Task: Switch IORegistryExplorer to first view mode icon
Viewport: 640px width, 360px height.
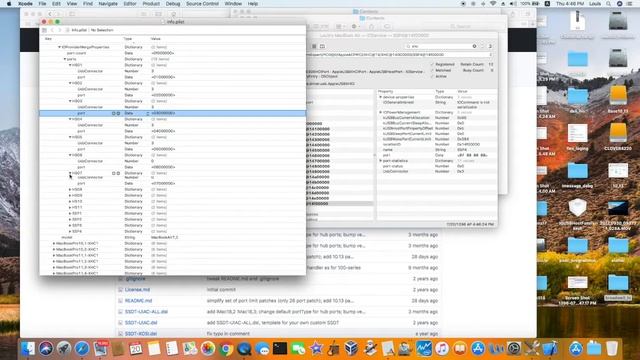Action: click(314, 46)
